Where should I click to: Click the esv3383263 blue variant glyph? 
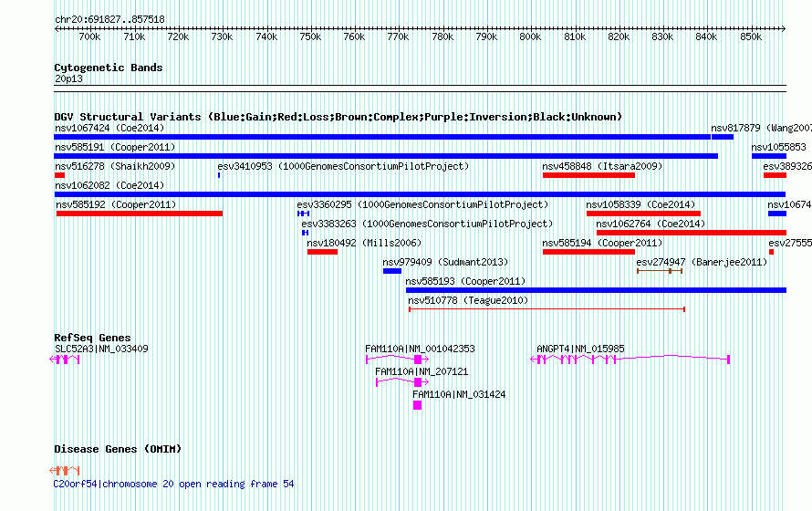[306, 233]
